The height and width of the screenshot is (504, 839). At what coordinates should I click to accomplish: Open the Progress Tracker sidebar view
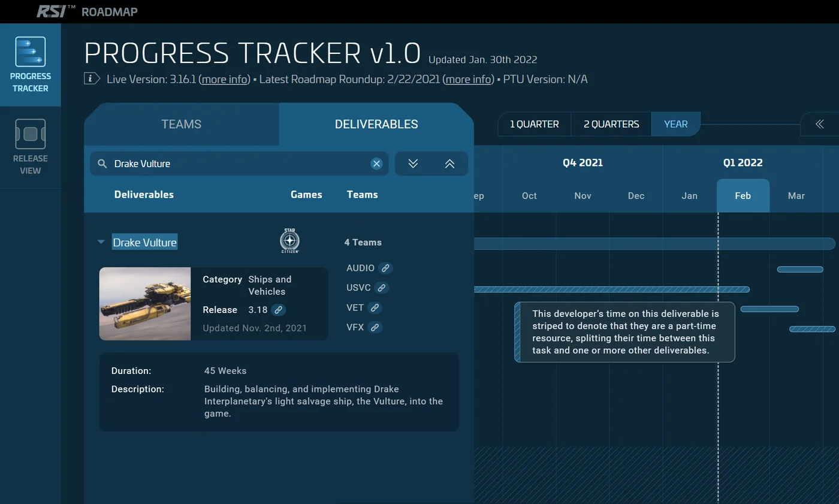30,65
